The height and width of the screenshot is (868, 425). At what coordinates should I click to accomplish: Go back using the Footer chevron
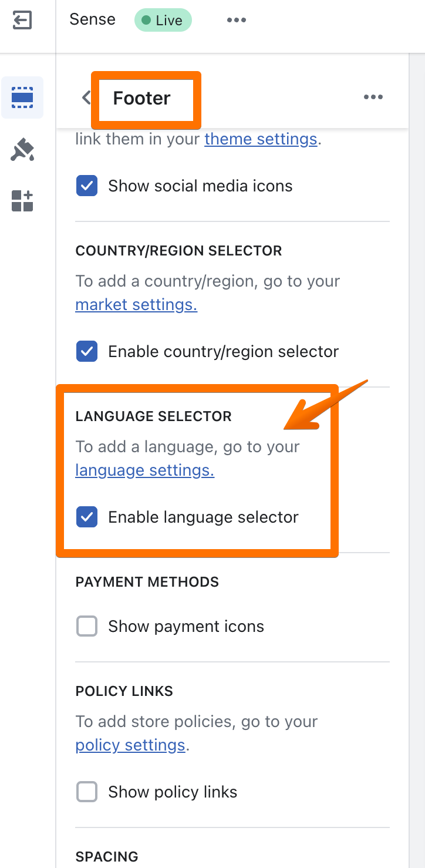pos(86,97)
